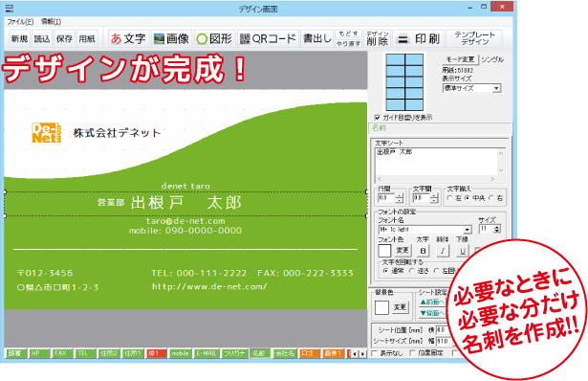This screenshot has width=588, height=381.
Task: Toggle bold (太字) B button
Action: [423, 251]
